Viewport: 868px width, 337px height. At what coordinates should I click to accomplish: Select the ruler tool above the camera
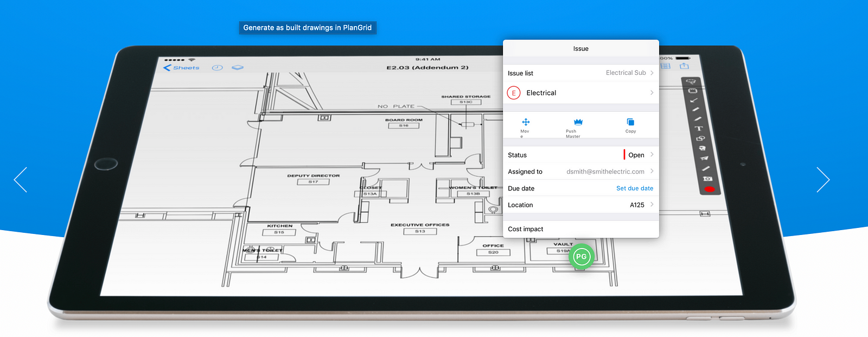pyautogui.click(x=706, y=168)
